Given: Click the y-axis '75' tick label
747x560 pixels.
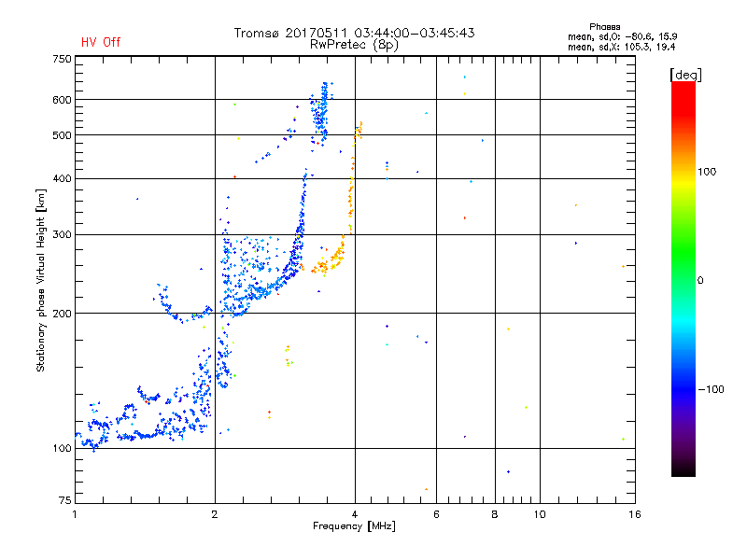Looking at the screenshot, I should point(65,500).
